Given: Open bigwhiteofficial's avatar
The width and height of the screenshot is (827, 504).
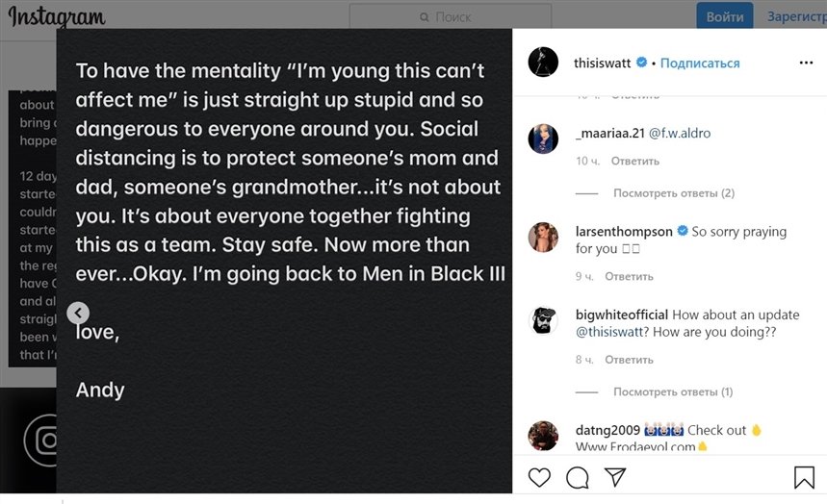Looking at the screenshot, I should pyautogui.click(x=543, y=321).
